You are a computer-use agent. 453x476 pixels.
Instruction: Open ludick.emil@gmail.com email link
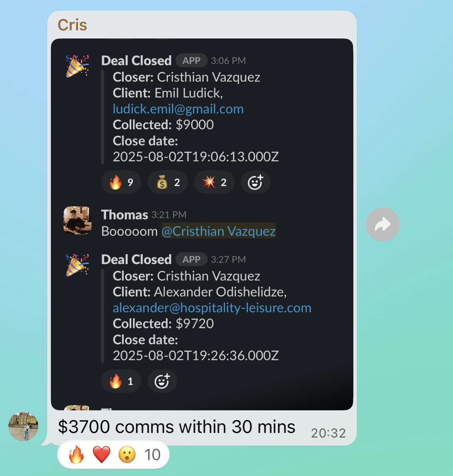178,109
